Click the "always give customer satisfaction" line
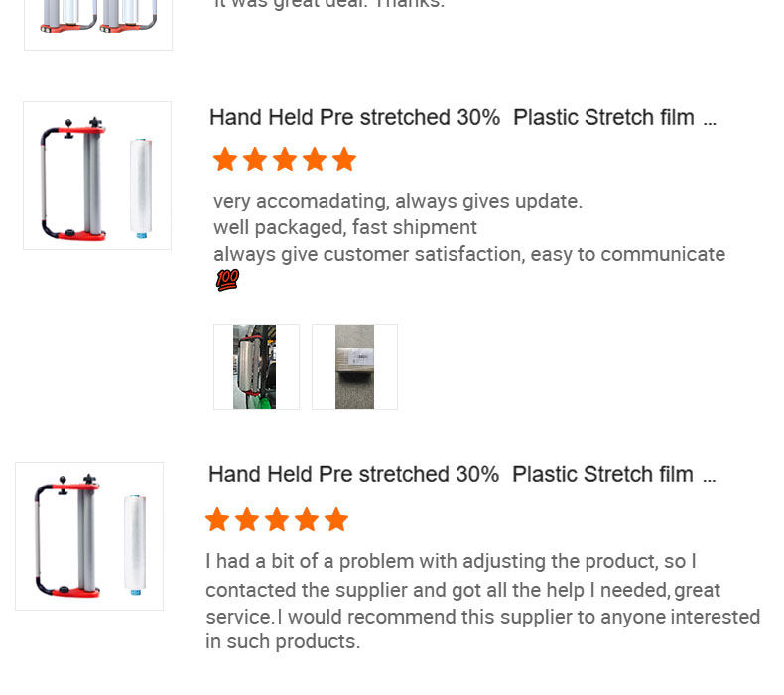784x695 pixels. tap(468, 254)
